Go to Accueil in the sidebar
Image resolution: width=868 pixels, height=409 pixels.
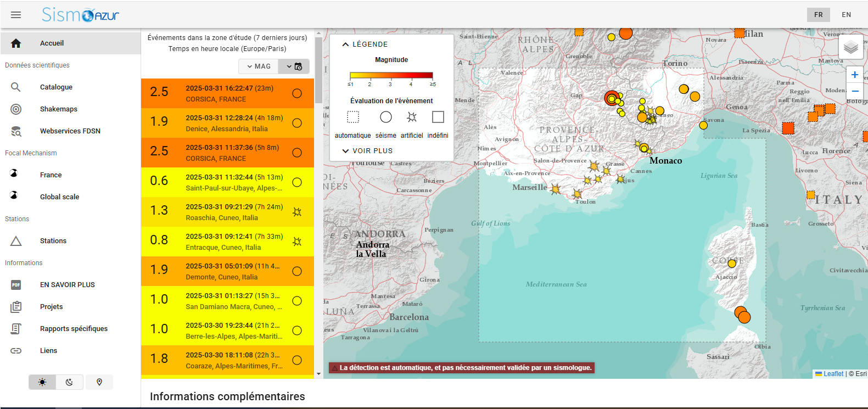(x=52, y=43)
